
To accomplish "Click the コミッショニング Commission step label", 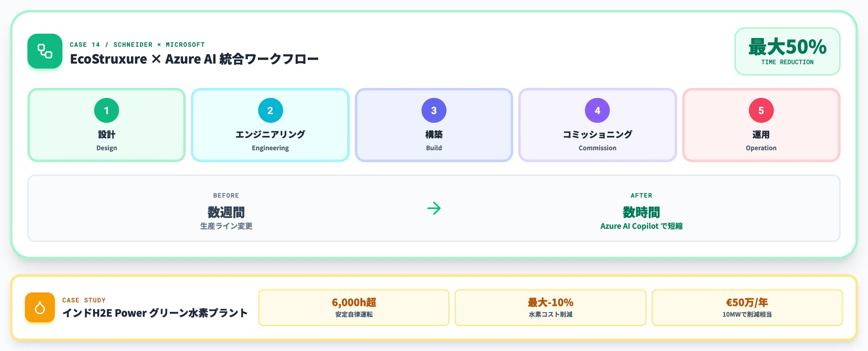I will [597, 134].
